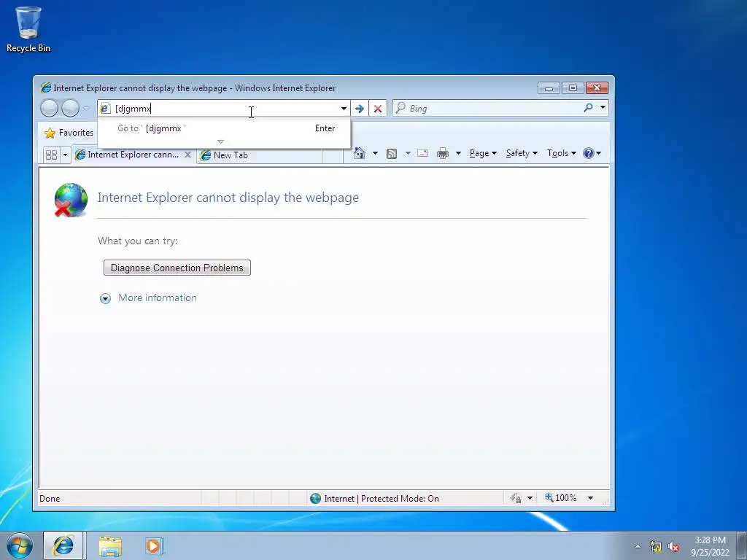Click the Print icon
Screen dimensions: 747x560
tap(443, 153)
